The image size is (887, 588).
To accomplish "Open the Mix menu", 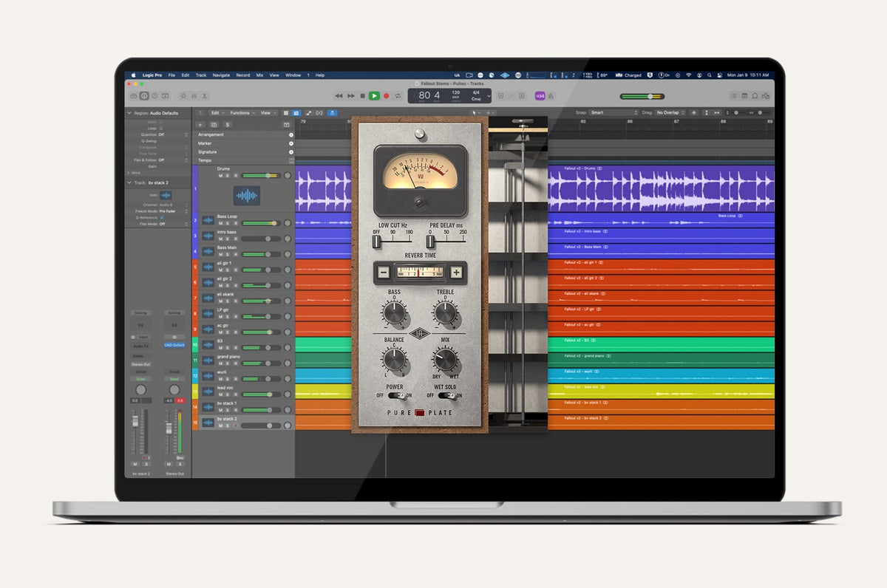I will point(259,75).
